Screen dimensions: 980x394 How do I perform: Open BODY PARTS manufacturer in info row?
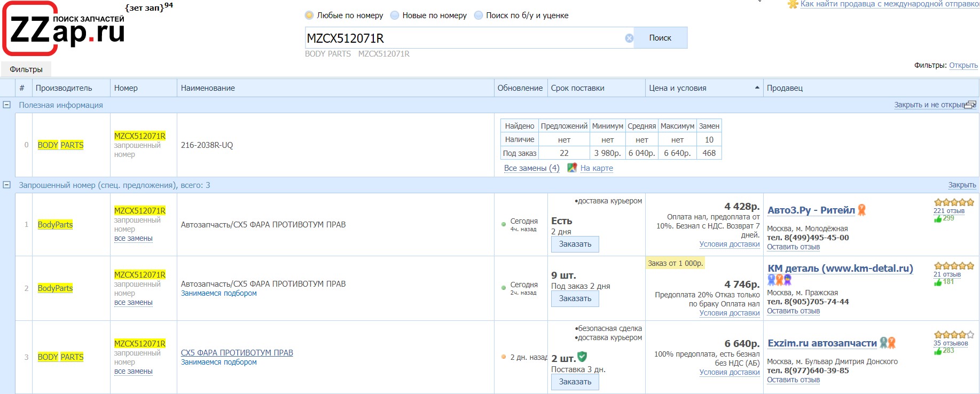(60, 145)
